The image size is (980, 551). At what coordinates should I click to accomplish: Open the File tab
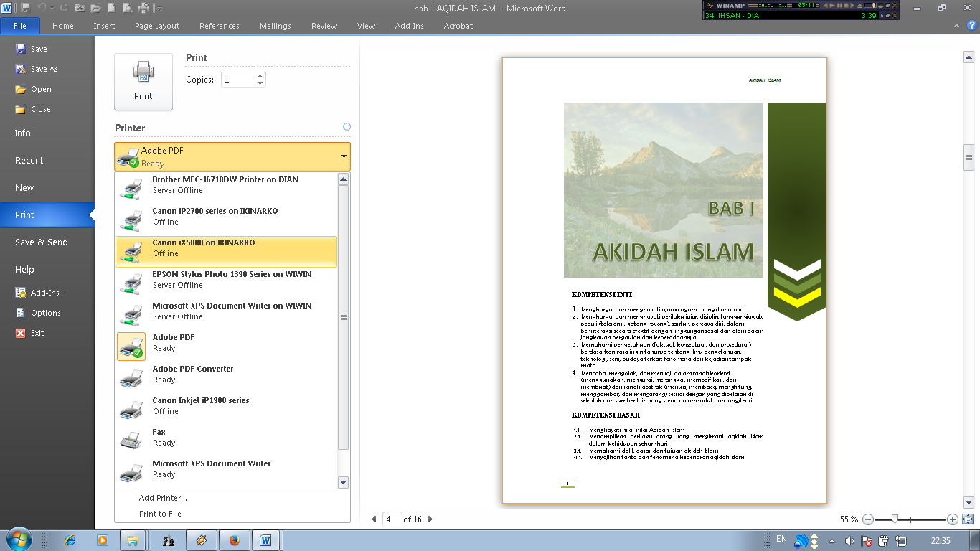[19, 26]
